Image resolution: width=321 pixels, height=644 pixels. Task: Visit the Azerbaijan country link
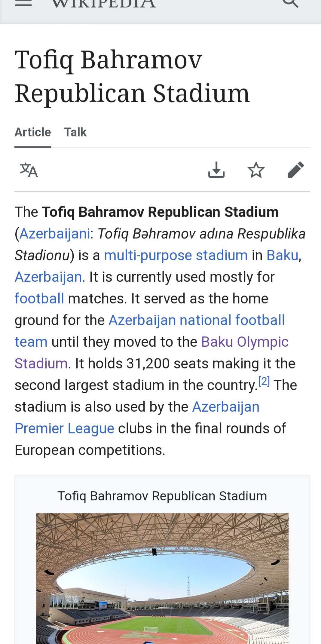click(48, 277)
